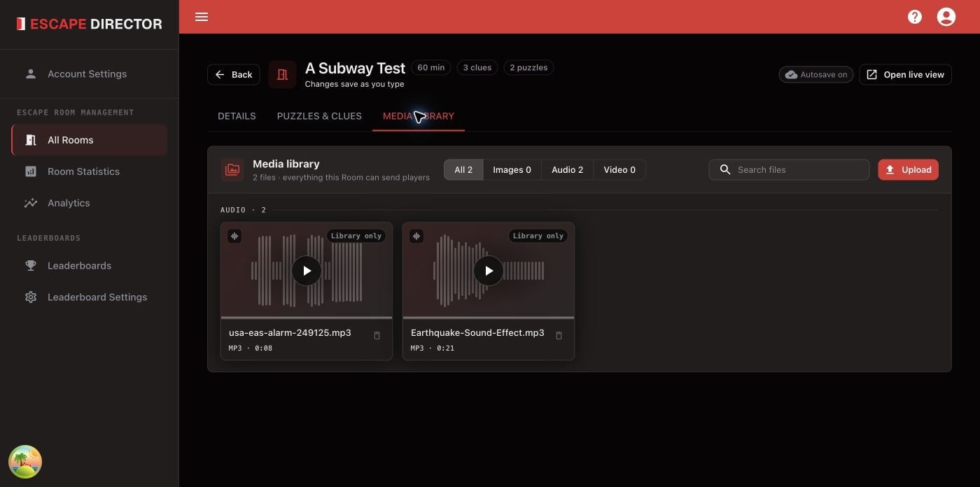Open All Rooms in sidebar
Image resolution: width=980 pixels, height=487 pixels.
point(90,140)
